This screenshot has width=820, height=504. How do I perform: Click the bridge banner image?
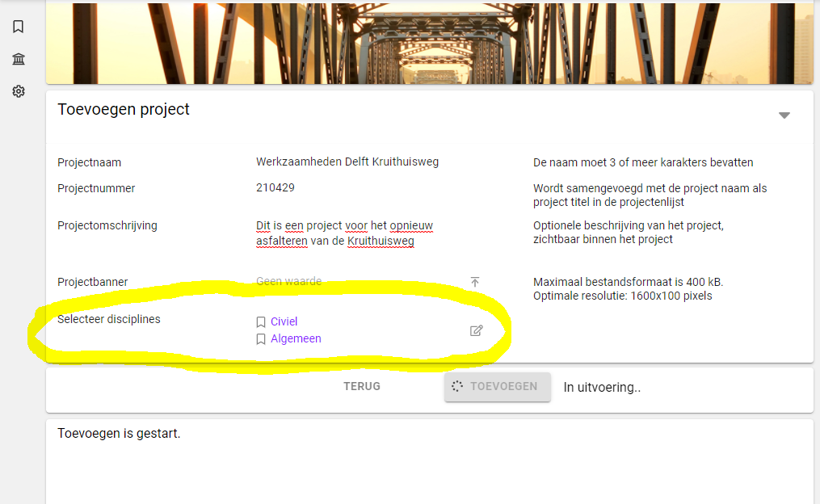coord(429,42)
